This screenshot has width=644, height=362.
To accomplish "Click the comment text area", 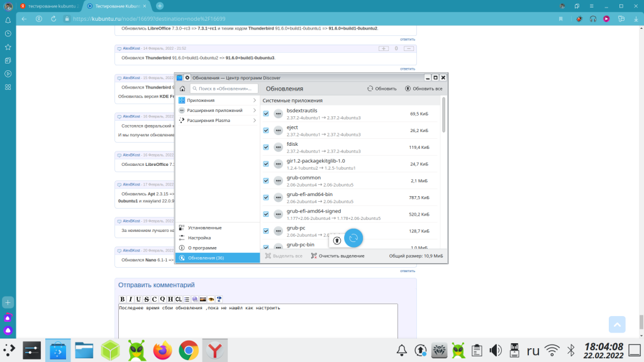I will click(x=258, y=321).
